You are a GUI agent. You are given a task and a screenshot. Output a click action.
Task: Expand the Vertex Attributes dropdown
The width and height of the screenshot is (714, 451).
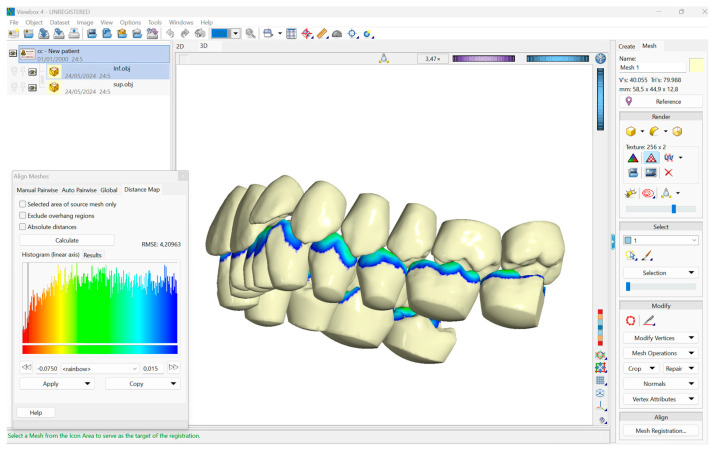click(x=660, y=399)
